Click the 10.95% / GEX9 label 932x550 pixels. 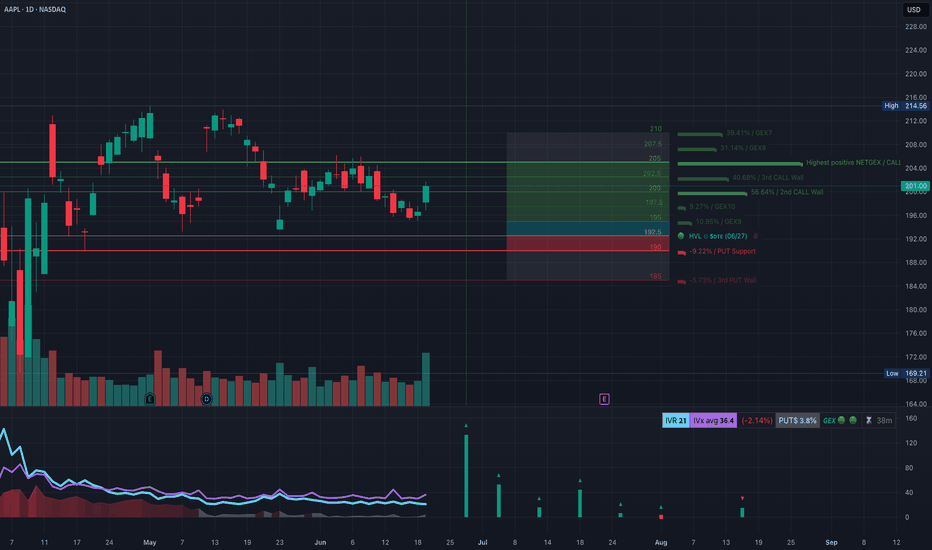tap(719, 221)
